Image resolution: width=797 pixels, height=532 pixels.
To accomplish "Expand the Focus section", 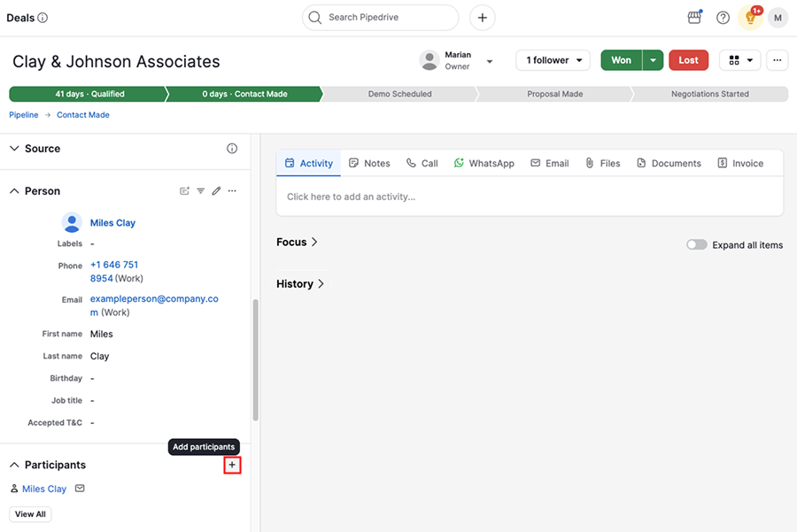I will coord(297,242).
